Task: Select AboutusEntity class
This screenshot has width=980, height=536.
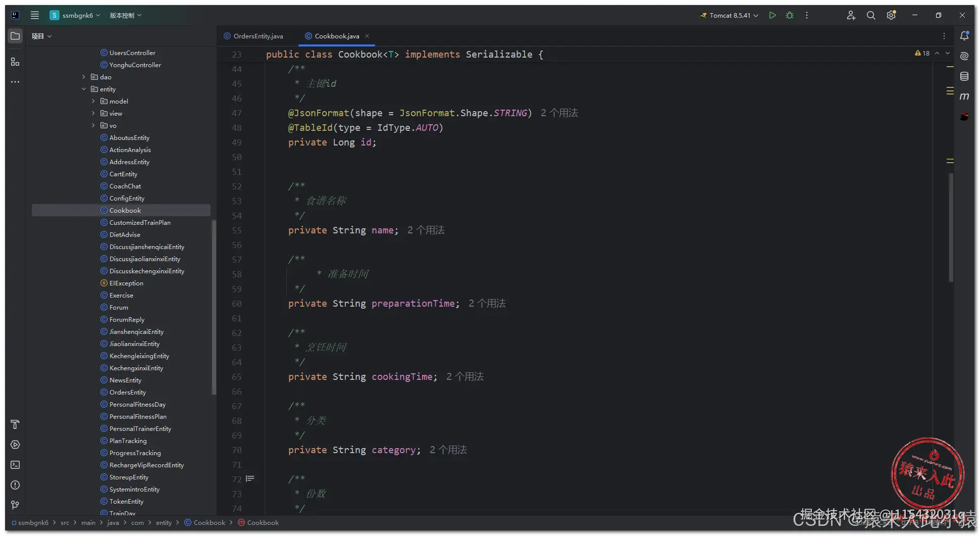Action: 129,137
